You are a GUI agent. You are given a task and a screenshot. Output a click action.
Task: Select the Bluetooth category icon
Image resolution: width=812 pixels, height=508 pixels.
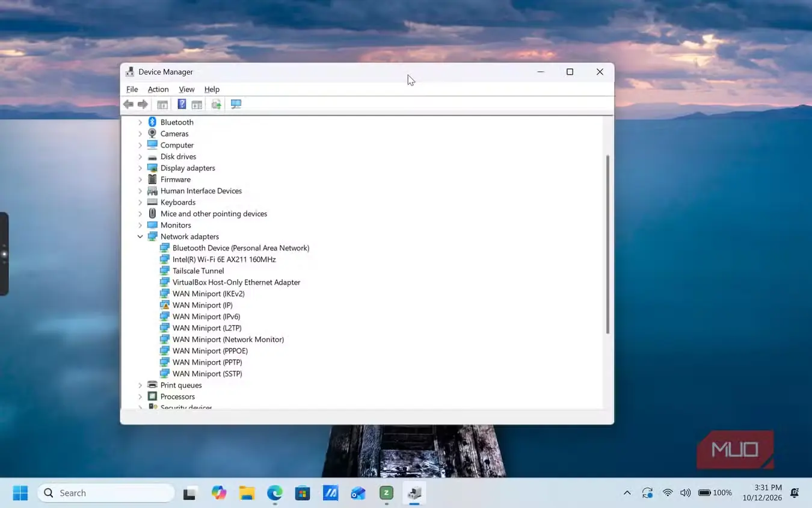(x=152, y=122)
